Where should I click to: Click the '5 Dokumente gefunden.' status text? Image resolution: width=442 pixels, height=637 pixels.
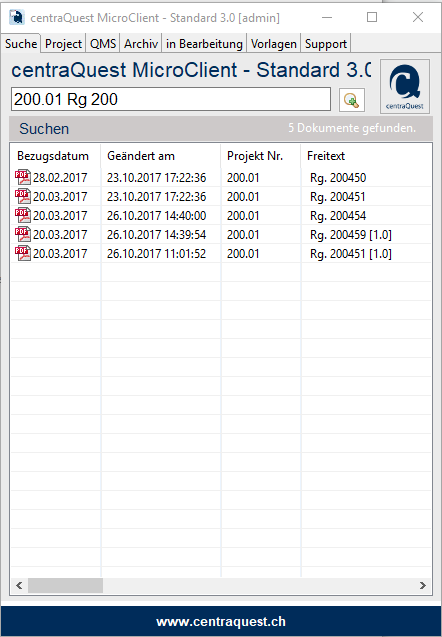[352, 128]
